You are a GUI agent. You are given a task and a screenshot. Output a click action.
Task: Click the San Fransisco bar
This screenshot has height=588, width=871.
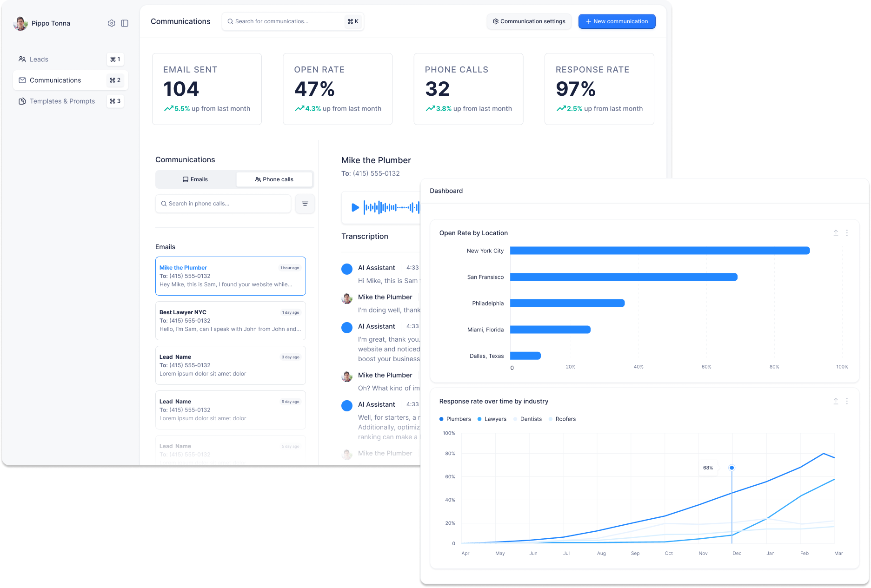[624, 277]
